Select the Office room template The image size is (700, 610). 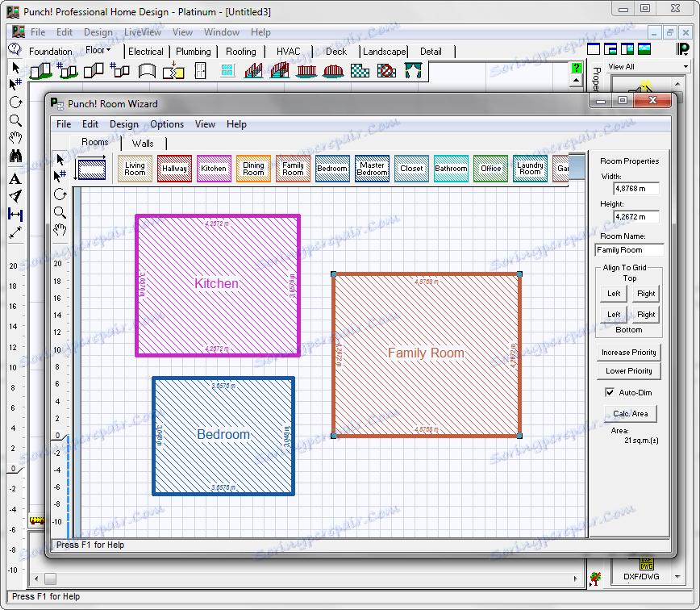click(x=490, y=169)
